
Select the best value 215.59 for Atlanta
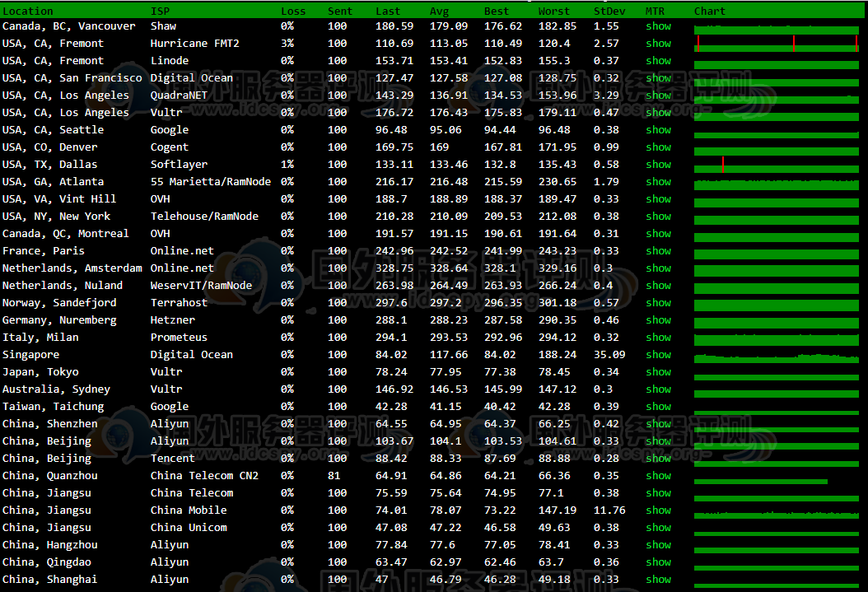[503, 181]
